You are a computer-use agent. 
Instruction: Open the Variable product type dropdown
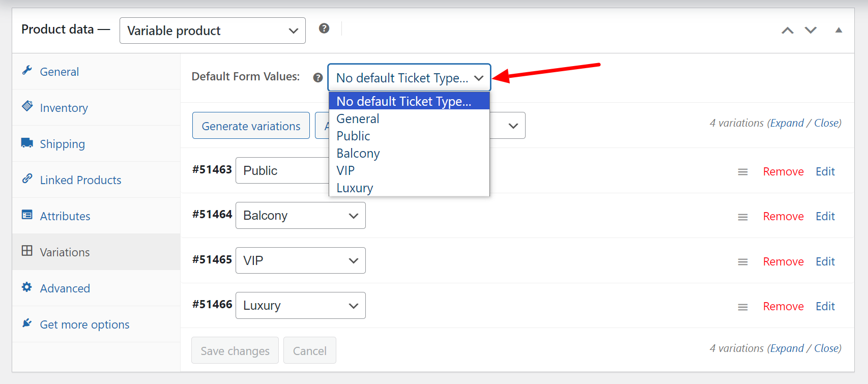[213, 31]
